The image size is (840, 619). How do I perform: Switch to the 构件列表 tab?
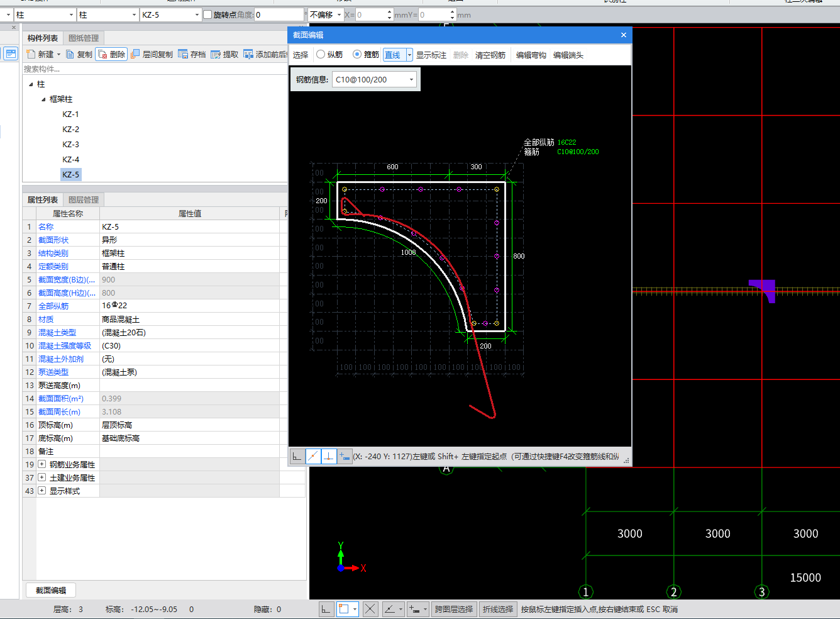pyautogui.click(x=43, y=38)
